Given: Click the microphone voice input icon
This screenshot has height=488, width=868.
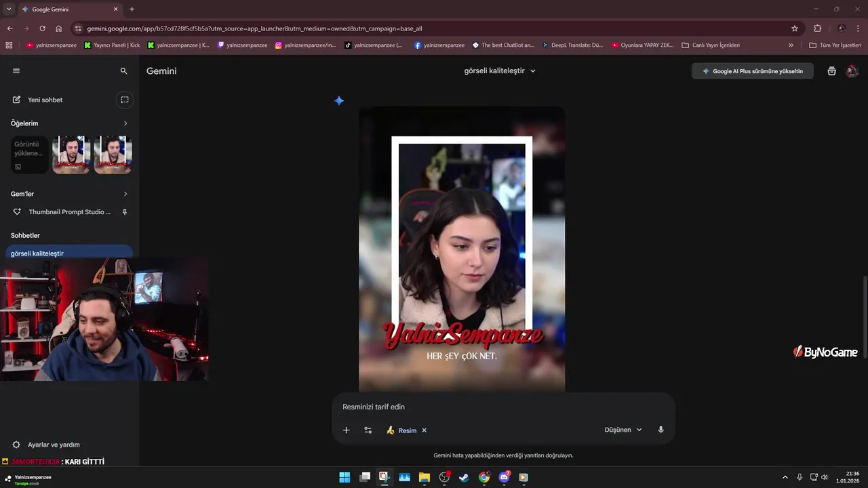Looking at the screenshot, I should [x=660, y=430].
